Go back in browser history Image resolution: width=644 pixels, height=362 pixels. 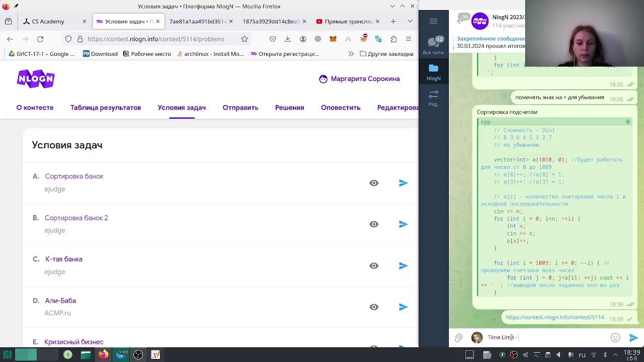click(10, 39)
